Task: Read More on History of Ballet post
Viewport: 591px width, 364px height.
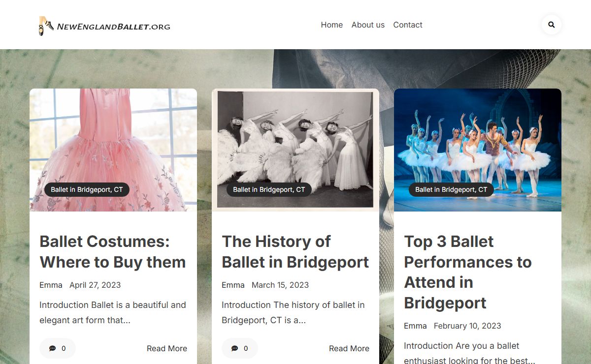Action: click(349, 348)
